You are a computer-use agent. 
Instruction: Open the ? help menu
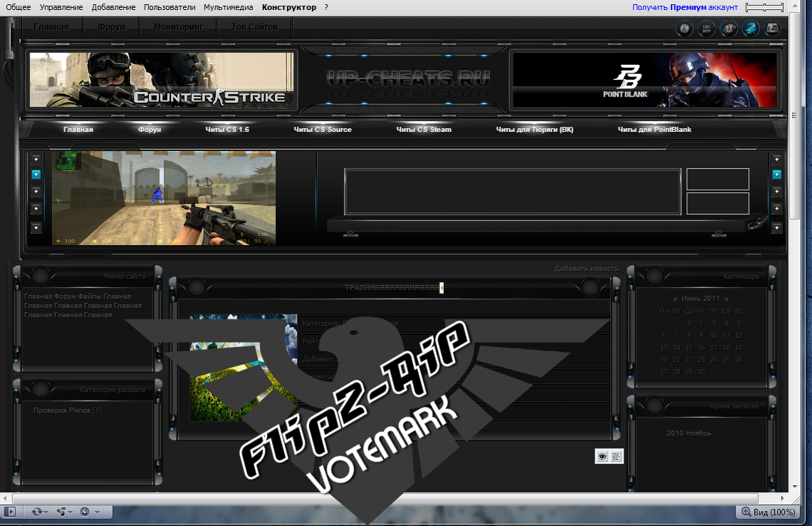coord(326,7)
